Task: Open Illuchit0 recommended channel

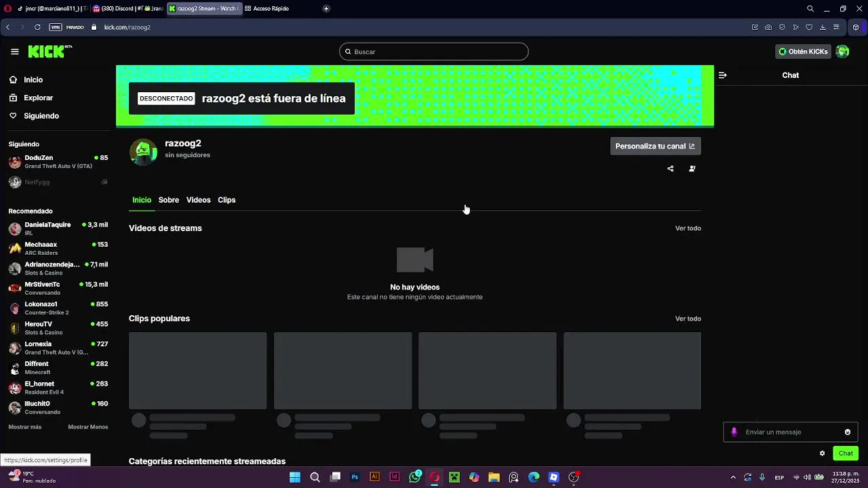Action: (x=58, y=407)
